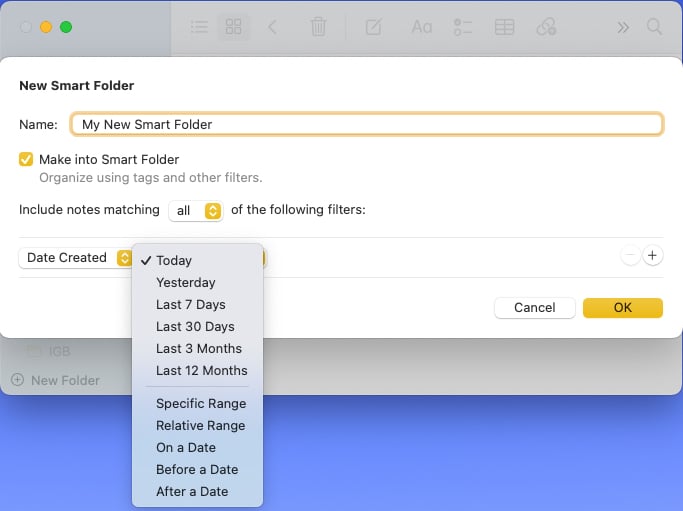Choose Today from date menu

coord(197,261)
